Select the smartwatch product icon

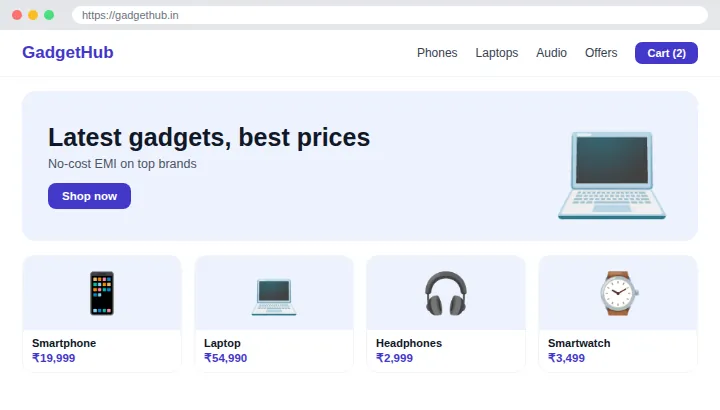click(618, 293)
